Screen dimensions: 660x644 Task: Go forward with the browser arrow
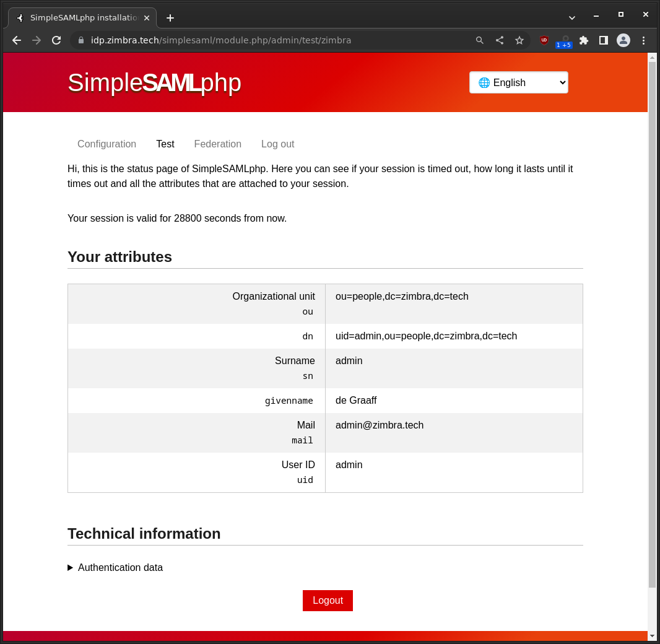[x=37, y=40]
